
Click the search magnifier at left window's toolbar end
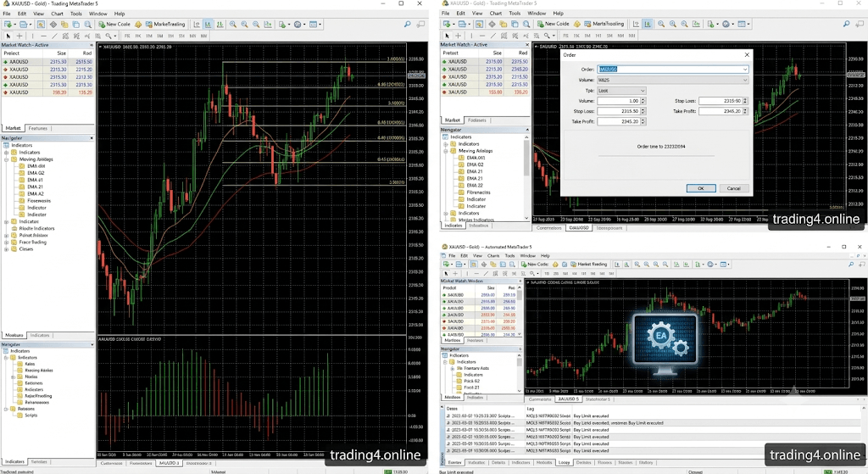coord(408,25)
